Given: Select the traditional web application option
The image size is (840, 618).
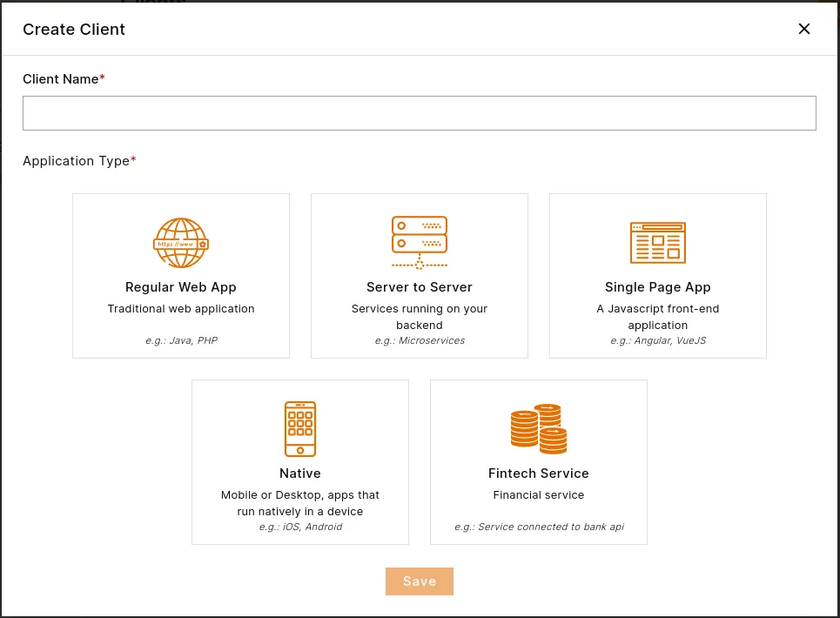Looking at the screenshot, I should [x=180, y=275].
